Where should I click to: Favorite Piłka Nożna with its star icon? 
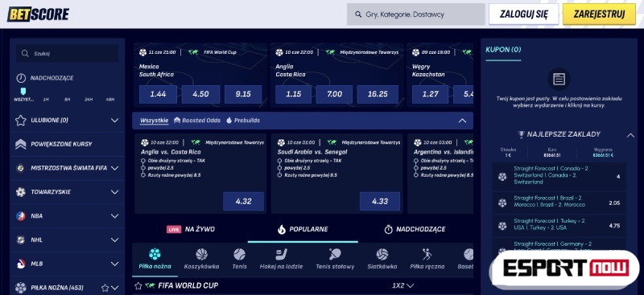(105, 288)
